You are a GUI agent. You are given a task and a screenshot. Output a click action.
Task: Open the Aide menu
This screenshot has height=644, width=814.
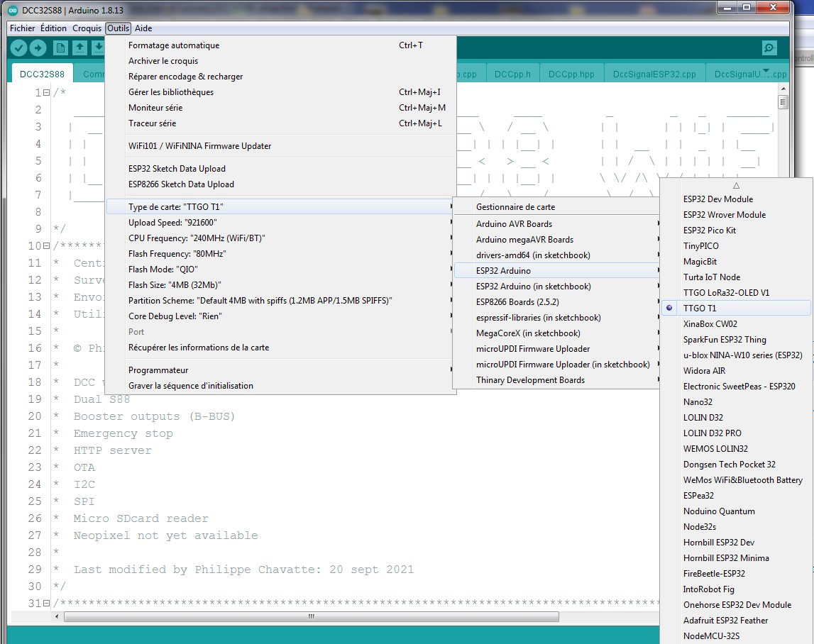point(143,28)
